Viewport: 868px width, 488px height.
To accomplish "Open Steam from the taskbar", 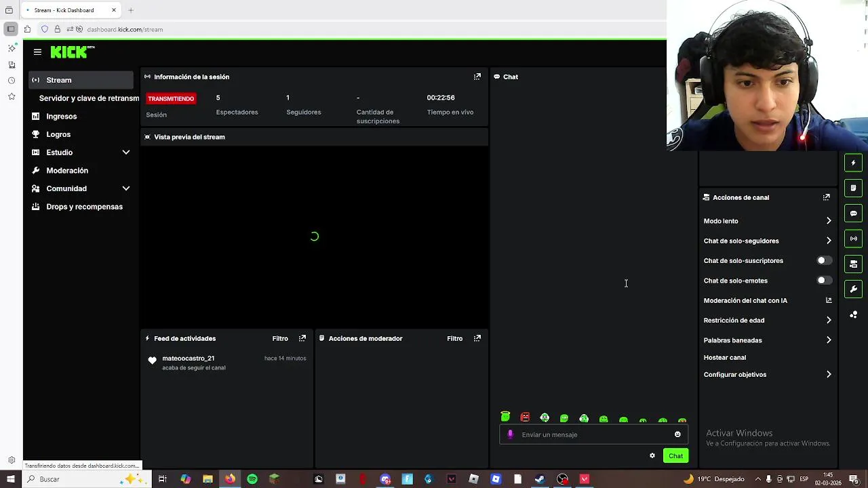I will coord(540,479).
